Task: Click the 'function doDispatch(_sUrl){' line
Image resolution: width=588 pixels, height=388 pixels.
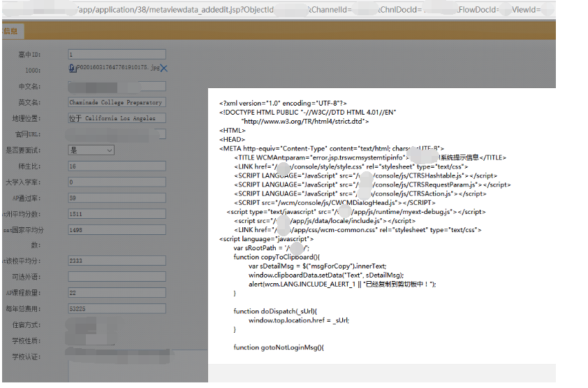Action: tap(275, 311)
